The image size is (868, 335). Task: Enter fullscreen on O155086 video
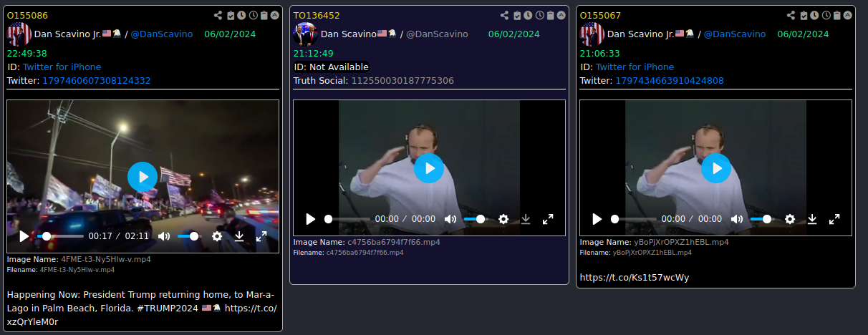(261, 236)
